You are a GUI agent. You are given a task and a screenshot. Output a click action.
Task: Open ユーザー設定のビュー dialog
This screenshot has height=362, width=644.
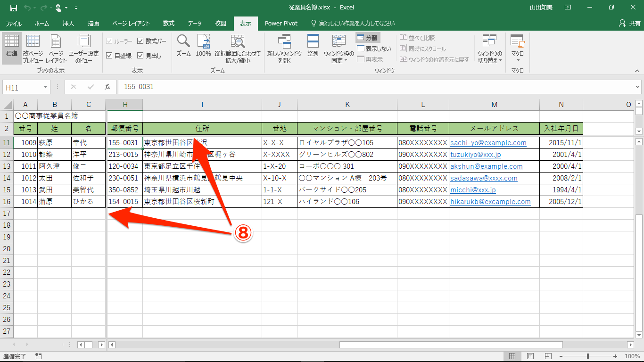pyautogui.click(x=84, y=49)
